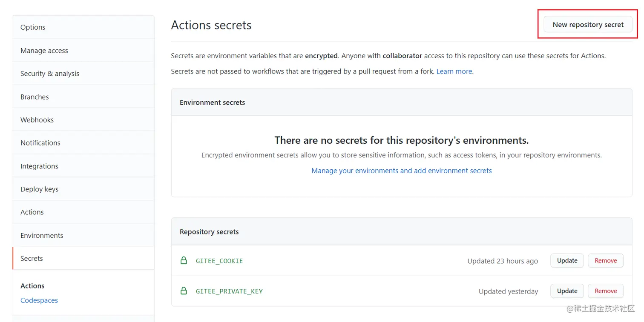This screenshot has height=322, width=644.
Task: Open the Webhooks settings page
Action: pyautogui.click(x=37, y=120)
